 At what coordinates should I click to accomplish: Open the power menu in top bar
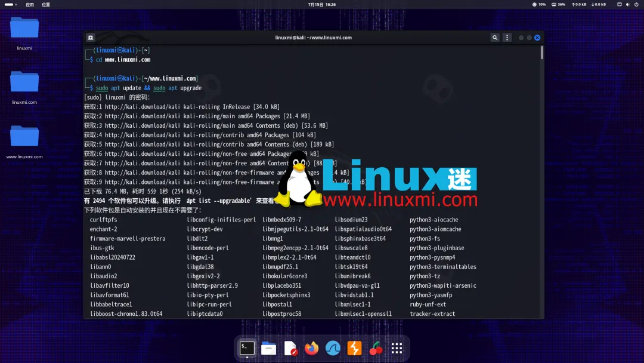point(636,5)
